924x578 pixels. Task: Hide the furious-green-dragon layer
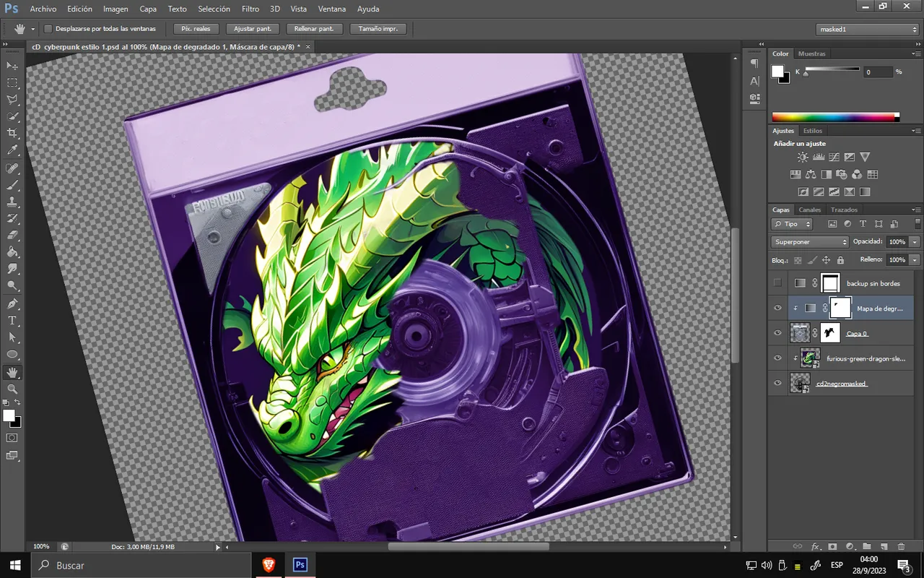coord(777,358)
